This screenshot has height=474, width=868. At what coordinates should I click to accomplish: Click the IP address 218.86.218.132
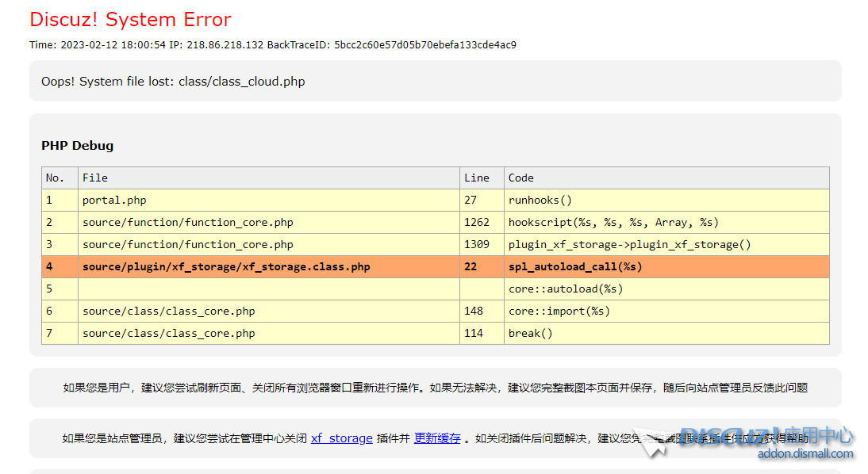pos(225,45)
